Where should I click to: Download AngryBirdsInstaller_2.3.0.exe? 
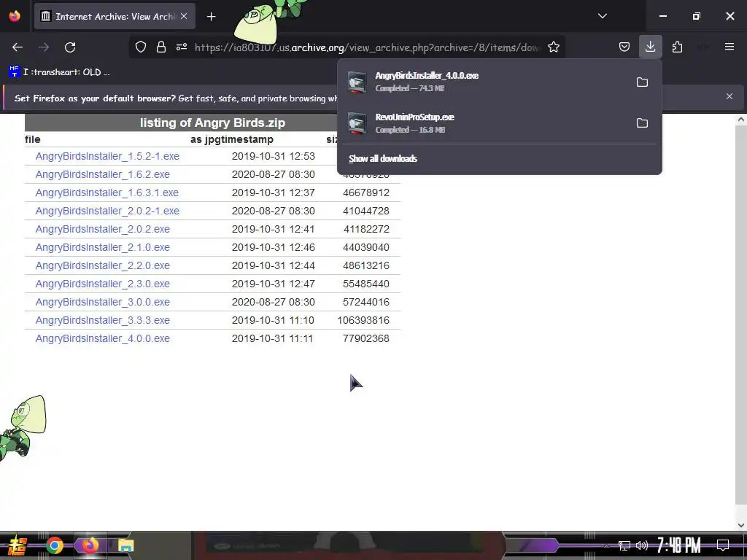(x=102, y=284)
